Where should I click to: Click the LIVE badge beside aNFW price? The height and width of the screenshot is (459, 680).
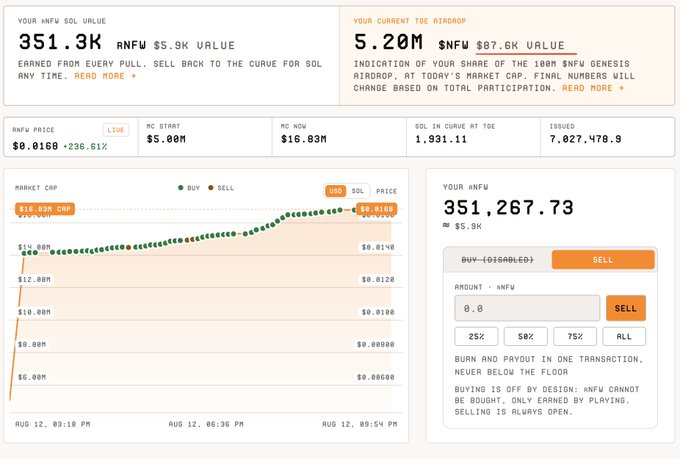click(x=116, y=130)
